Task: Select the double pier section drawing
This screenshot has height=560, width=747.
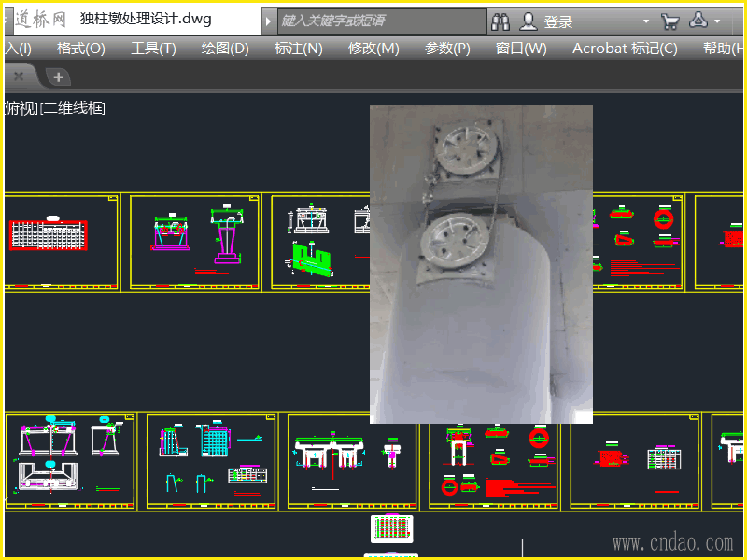Action: click(329, 453)
